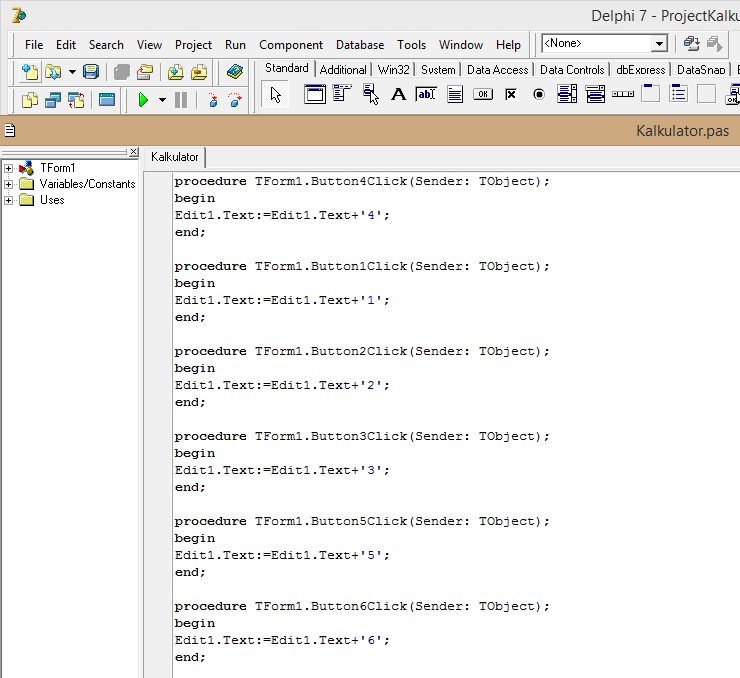Open the Database menu
This screenshot has width=740, height=678.
pyautogui.click(x=360, y=45)
